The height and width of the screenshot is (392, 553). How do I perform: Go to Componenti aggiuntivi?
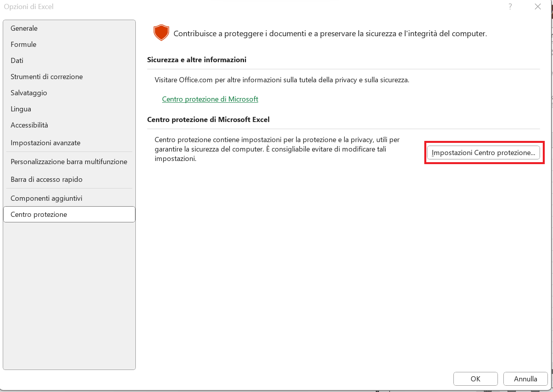pyautogui.click(x=69, y=198)
